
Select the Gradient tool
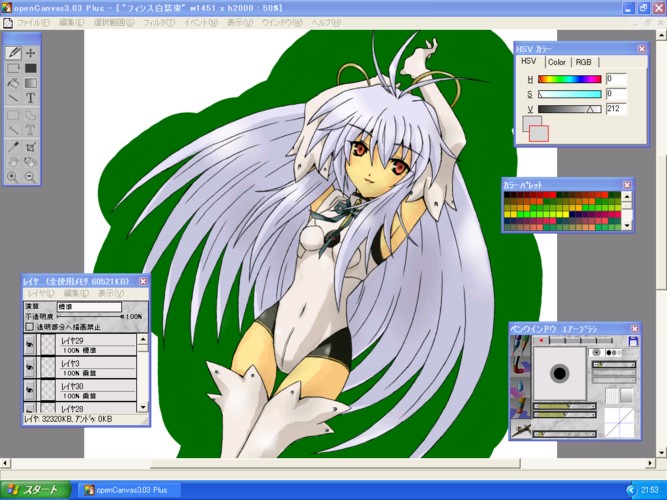click(x=31, y=83)
